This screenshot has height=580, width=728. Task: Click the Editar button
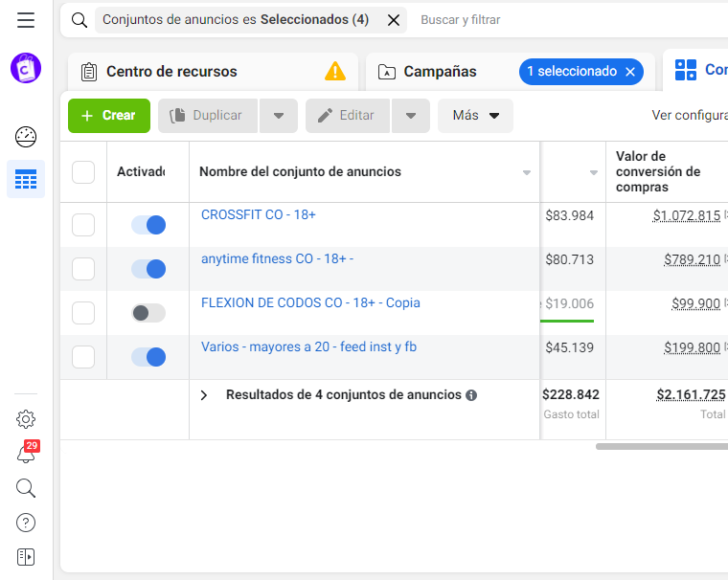pyautogui.click(x=348, y=116)
